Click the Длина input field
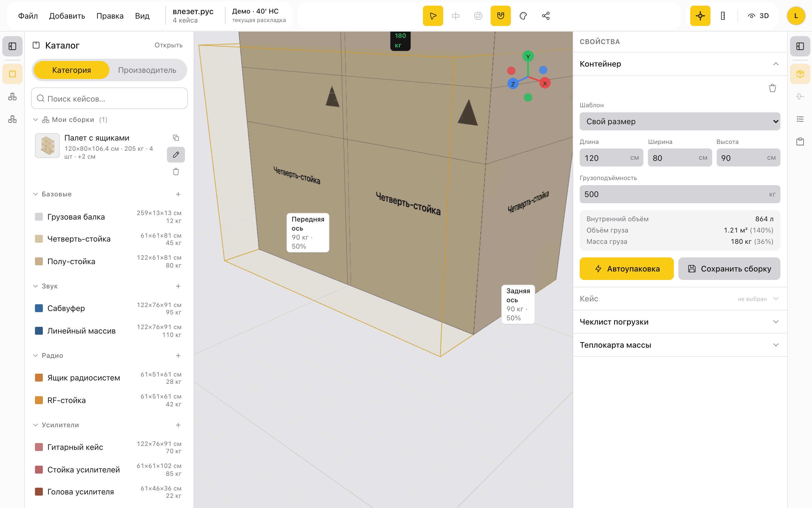The width and height of the screenshot is (812, 508). coord(611,157)
